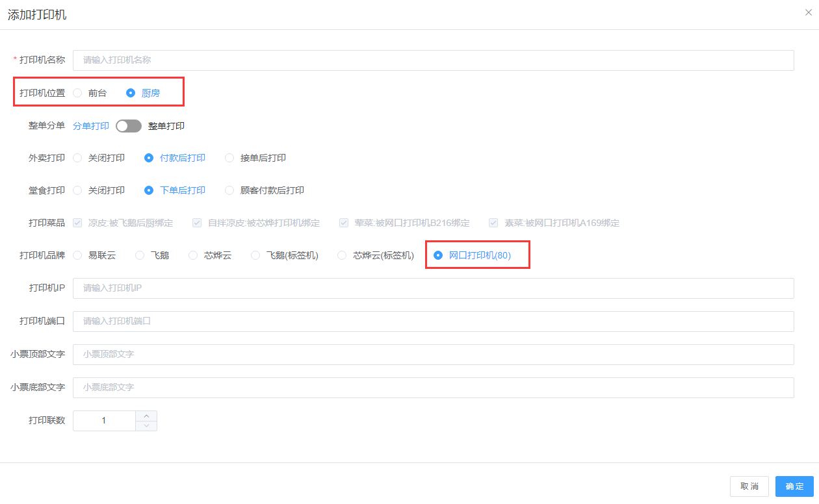Choose 芯烨云(标签机) printer brand
The width and height of the screenshot is (819, 504).
tap(342, 255)
